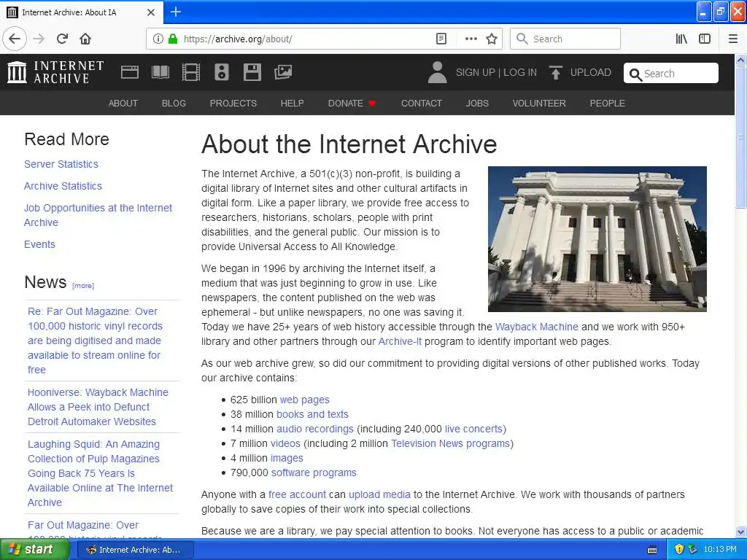Open the software programs link
Viewport: 747px width, 560px height.
pos(314,472)
